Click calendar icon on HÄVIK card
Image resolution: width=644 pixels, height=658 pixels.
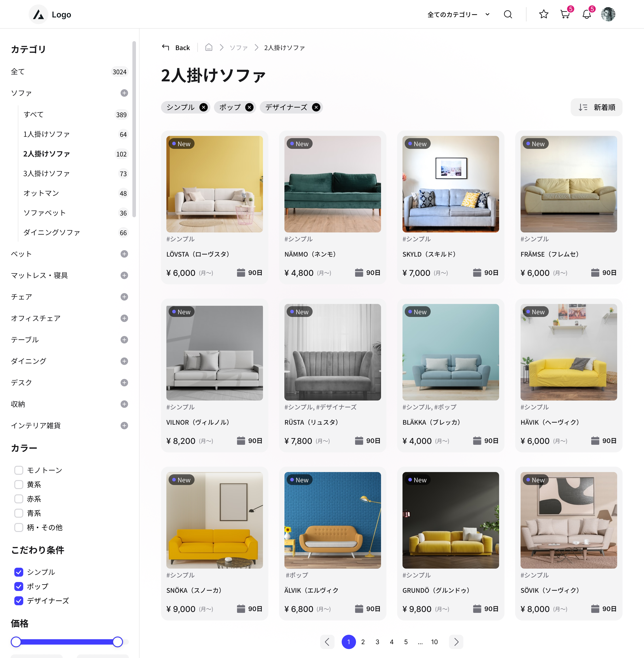tap(595, 441)
